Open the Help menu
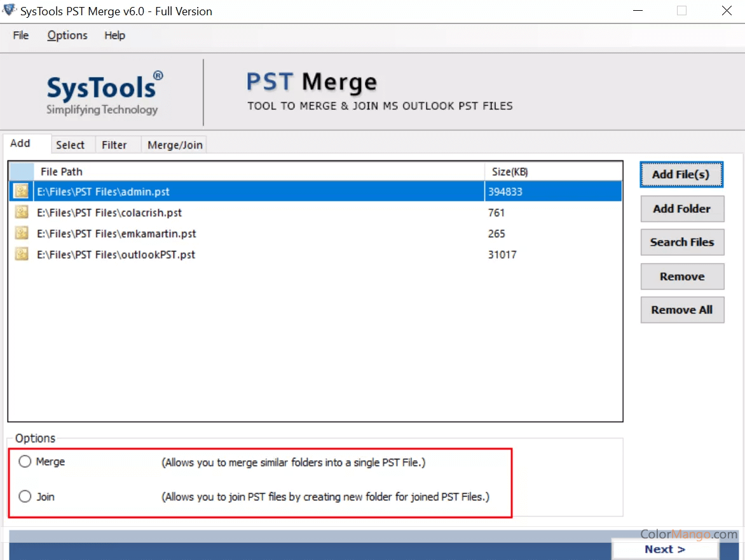Viewport: 745px width, 560px height. tap(114, 36)
